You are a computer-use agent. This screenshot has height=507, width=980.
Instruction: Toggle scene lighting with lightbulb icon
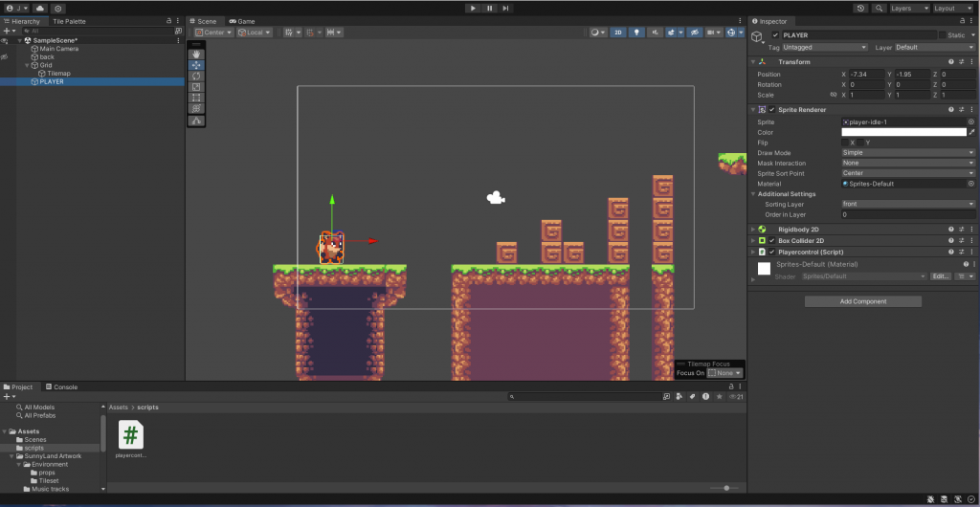pos(636,33)
